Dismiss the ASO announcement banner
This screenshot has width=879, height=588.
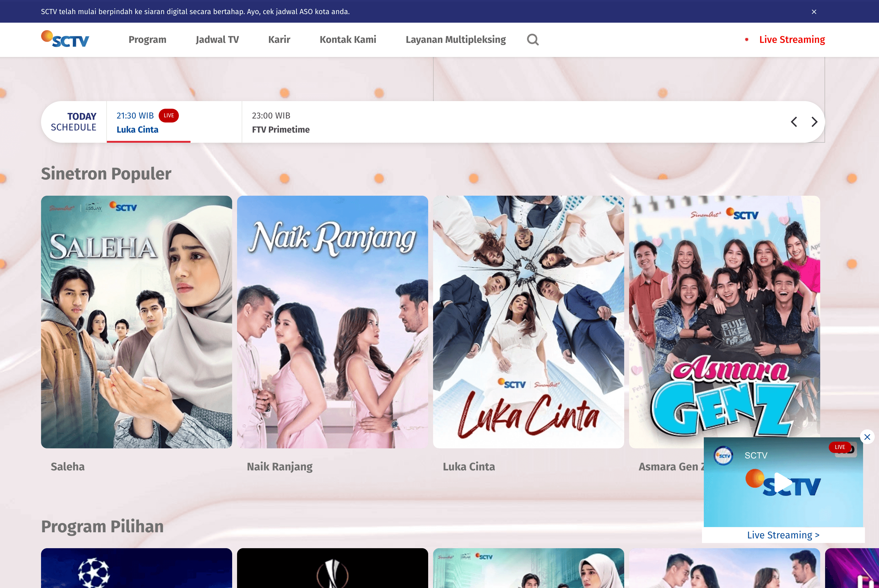pos(814,12)
